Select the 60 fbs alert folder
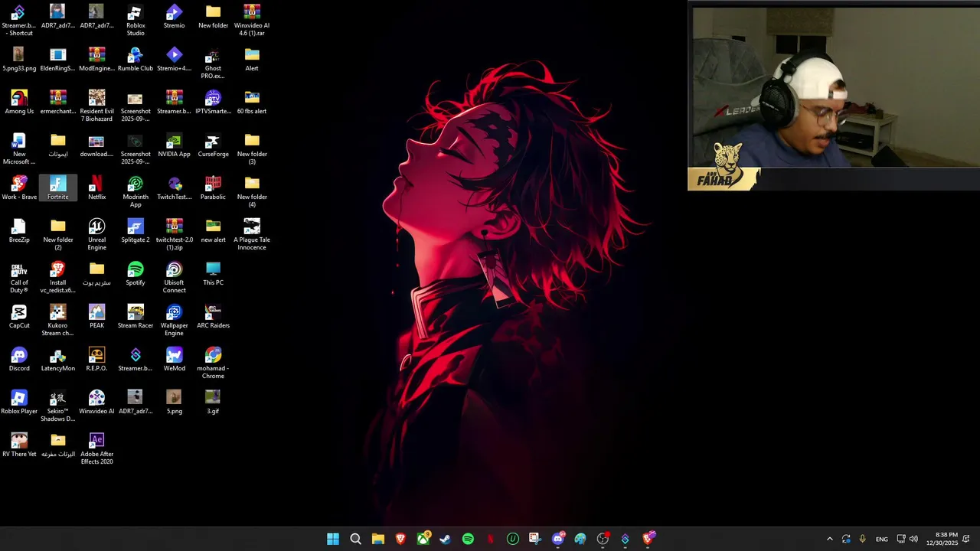Image resolution: width=980 pixels, height=551 pixels. pyautogui.click(x=252, y=103)
